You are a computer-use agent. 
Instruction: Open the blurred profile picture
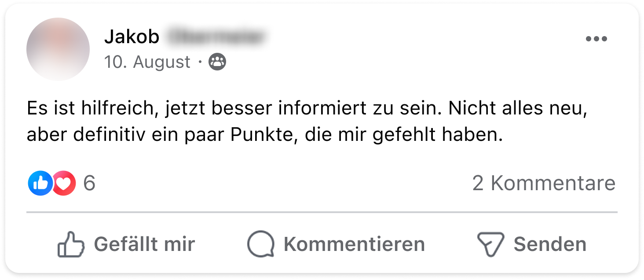point(58,49)
